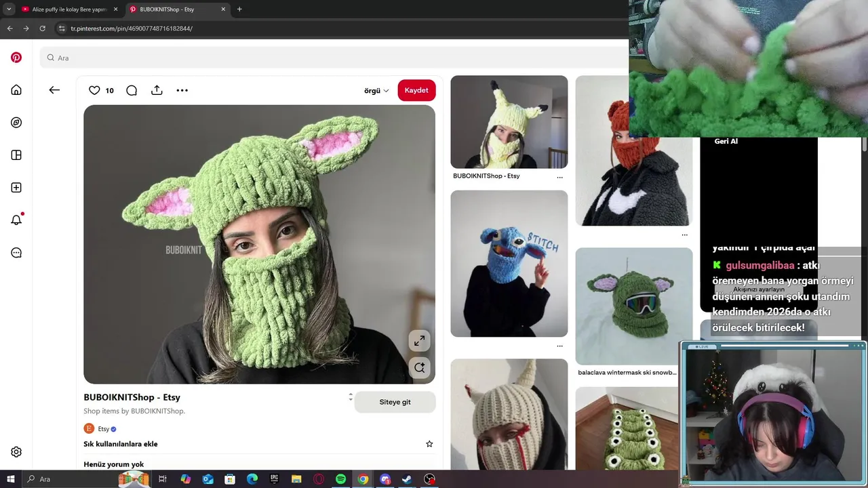Open Pinterest settings gear at sidebar bottom
The height and width of the screenshot is (488, 868).
coord(16,452)
